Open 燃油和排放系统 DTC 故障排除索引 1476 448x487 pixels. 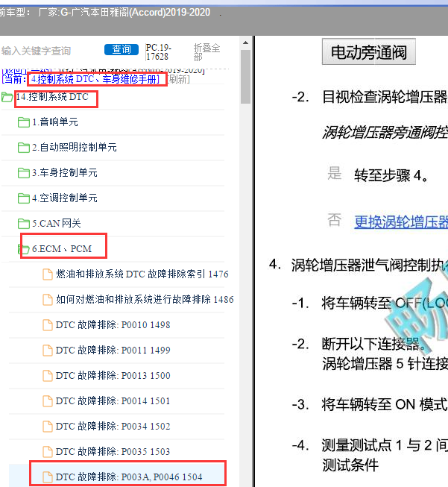142,274
